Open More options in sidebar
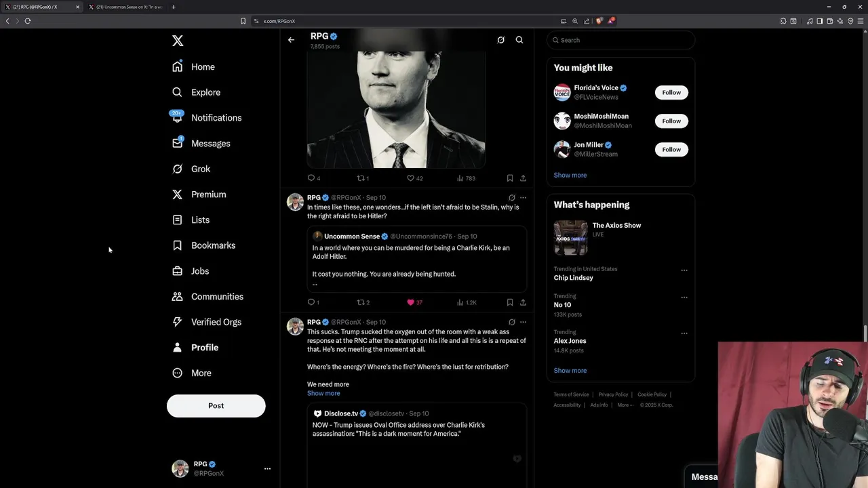Screen dimensions: 868x488 pyautogui.click(x=192, y=373)
